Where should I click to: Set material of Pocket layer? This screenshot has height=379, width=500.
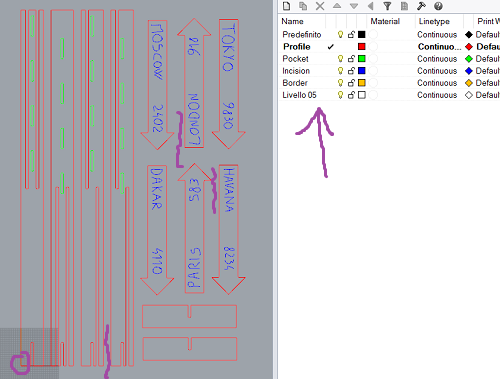(x=373, y=59)
